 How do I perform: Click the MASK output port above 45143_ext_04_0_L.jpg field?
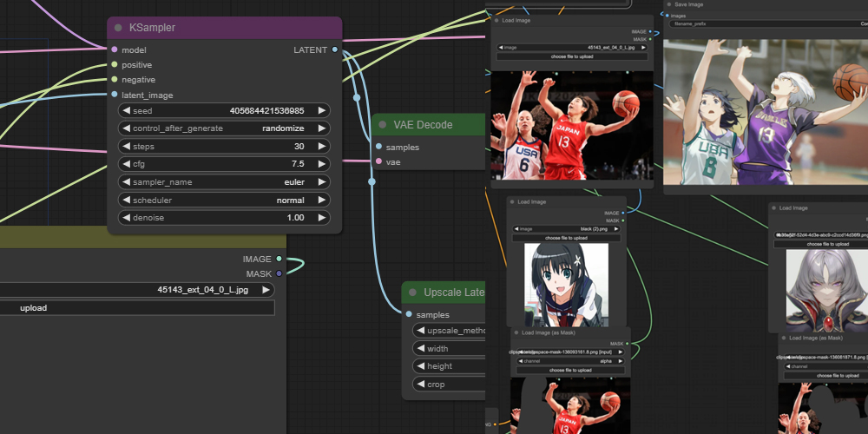[x=279, y=273]
